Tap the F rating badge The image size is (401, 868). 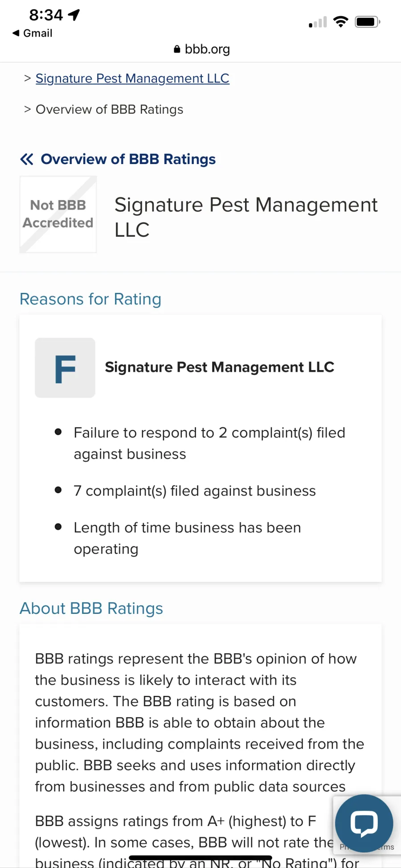[65, 368]
